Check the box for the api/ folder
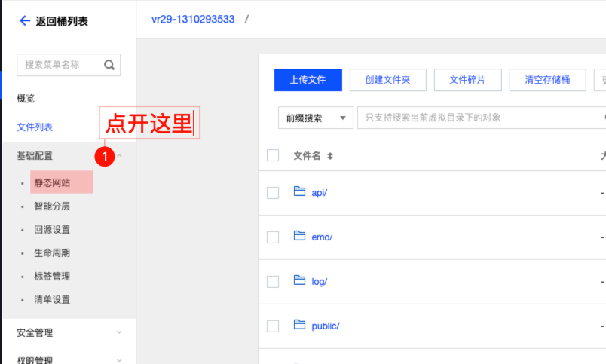 273,192
